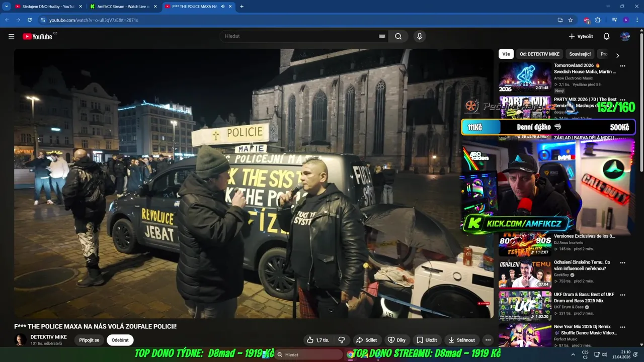644x362 pixels.
Task: Like the video with 1,7 tis. likes
Action: [x=317, y=340]
